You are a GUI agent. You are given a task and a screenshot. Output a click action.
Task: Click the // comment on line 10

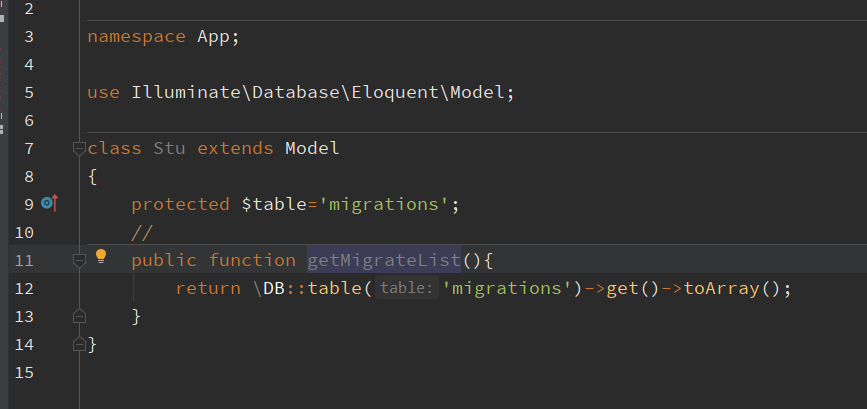pos(141,233)
